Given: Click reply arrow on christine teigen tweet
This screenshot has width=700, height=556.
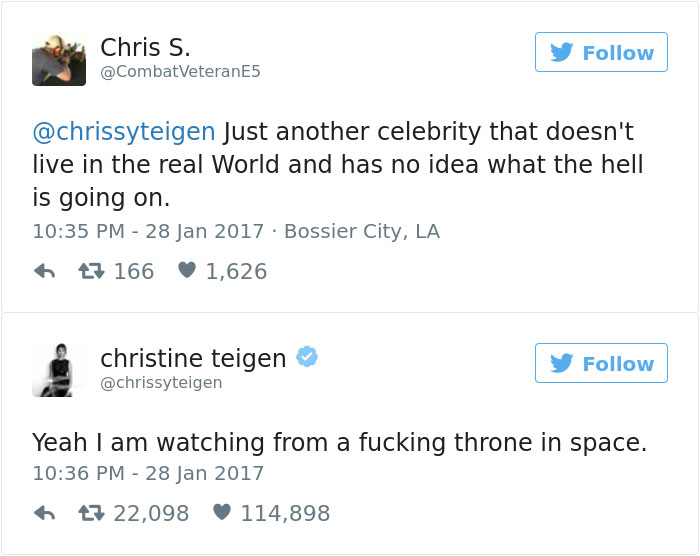Looking at the screenshot, I should pos(44,513).
